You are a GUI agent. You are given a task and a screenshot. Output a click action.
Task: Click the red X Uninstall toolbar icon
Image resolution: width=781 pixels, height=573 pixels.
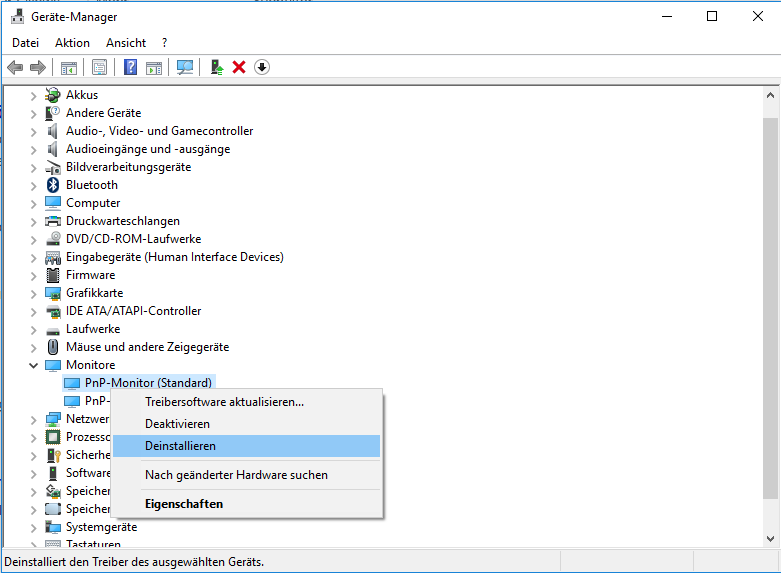tap(239, 67)
